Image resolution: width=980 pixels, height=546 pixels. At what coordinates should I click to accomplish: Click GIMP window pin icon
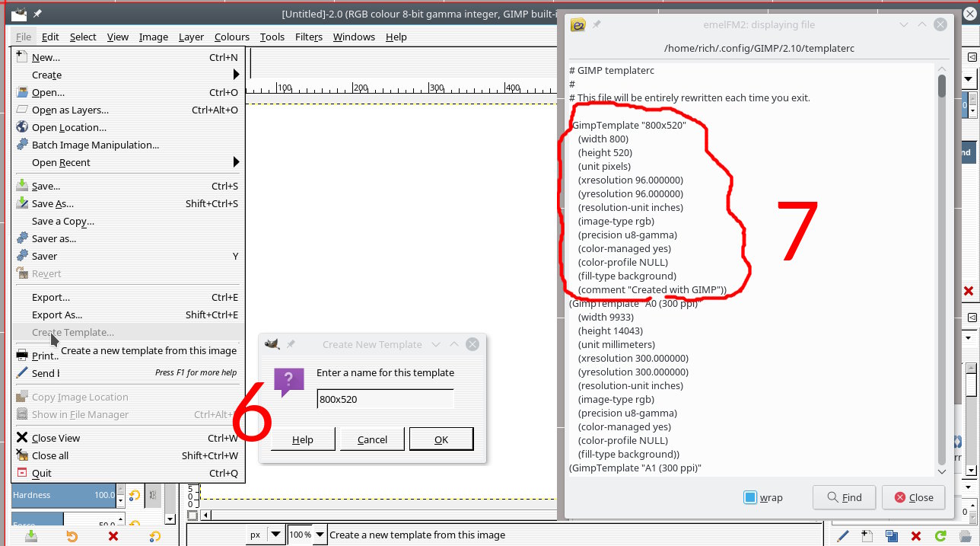pos(37,14)
